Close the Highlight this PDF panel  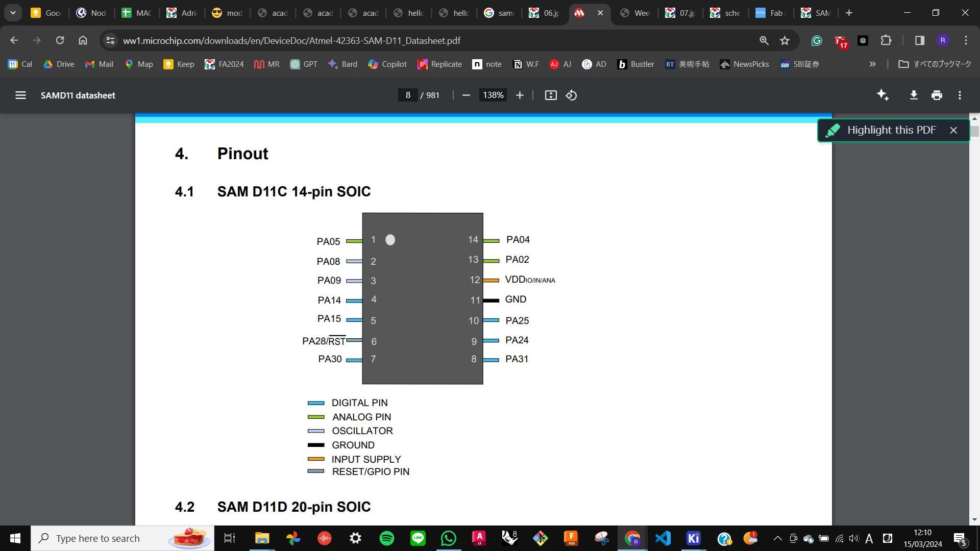955,130
